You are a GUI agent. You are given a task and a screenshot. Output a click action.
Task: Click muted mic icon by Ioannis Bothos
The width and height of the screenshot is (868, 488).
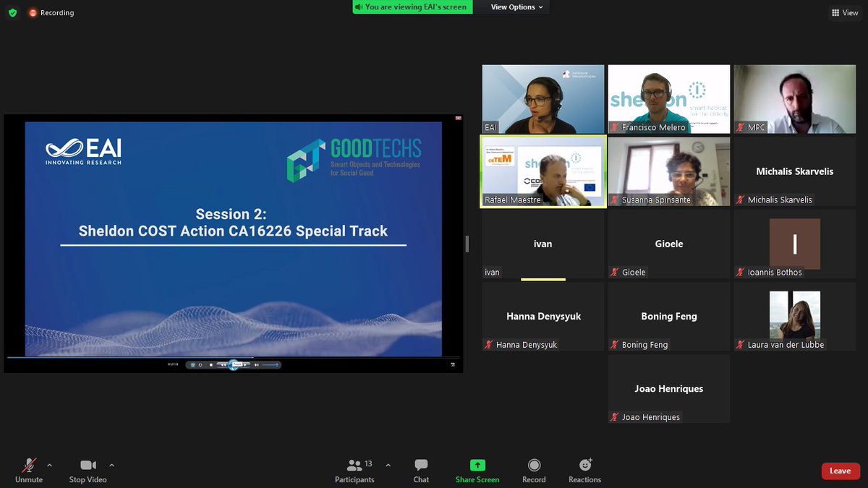(741, 272)
